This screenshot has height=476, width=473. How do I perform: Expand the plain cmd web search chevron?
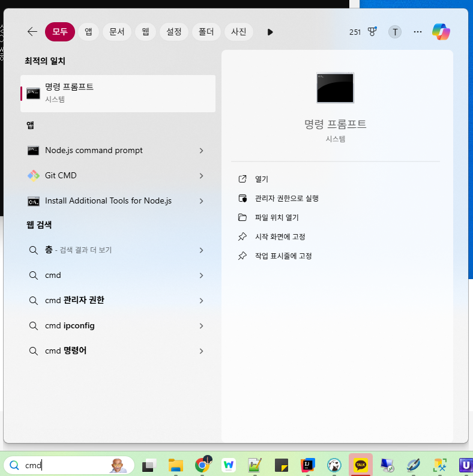(x=201, y=276)
